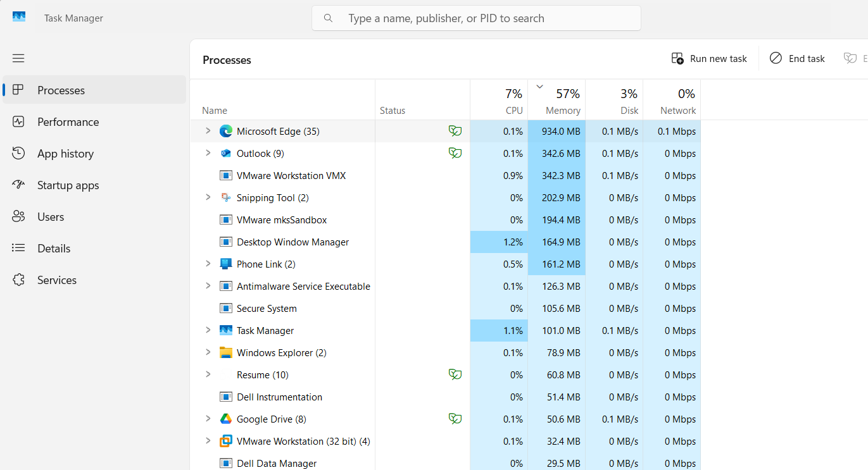This screenshot has height=470, width=868.
Task: Expand the Snipping Tool (2) group
Action: click(x=208, y=197)
